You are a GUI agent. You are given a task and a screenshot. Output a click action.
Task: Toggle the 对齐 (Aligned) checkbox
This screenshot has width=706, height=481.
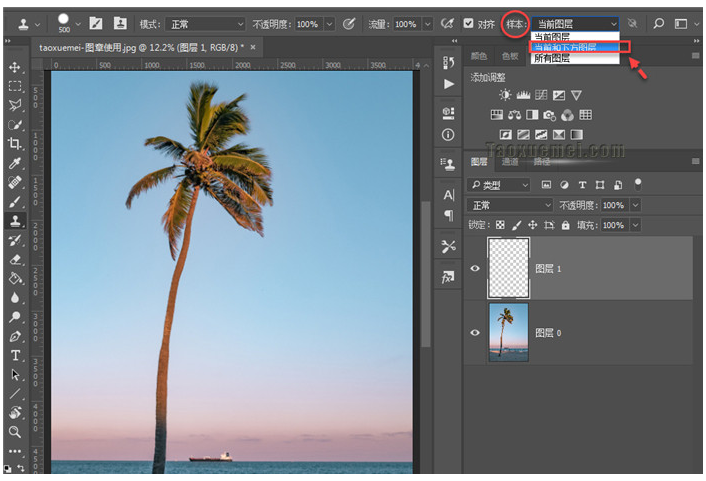click(x=469, y=23)
